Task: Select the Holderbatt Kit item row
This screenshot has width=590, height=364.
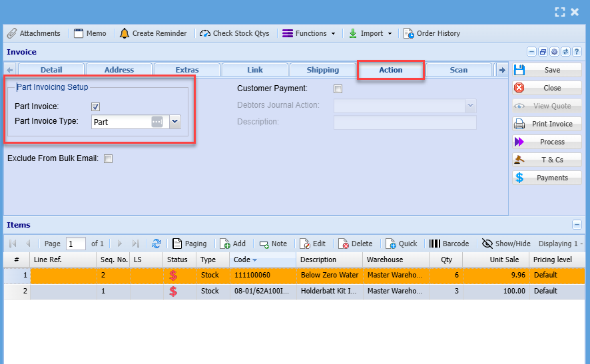Action: tap(294, 291)
